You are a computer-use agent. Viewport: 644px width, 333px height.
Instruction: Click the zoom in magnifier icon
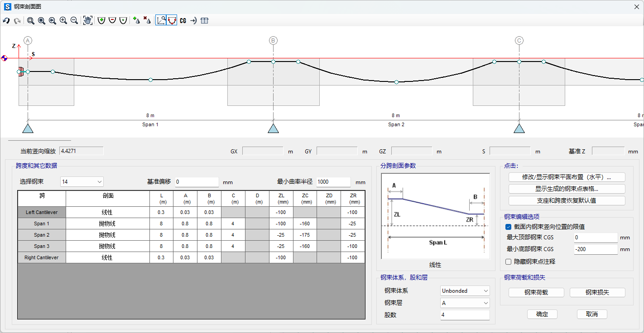63,21
